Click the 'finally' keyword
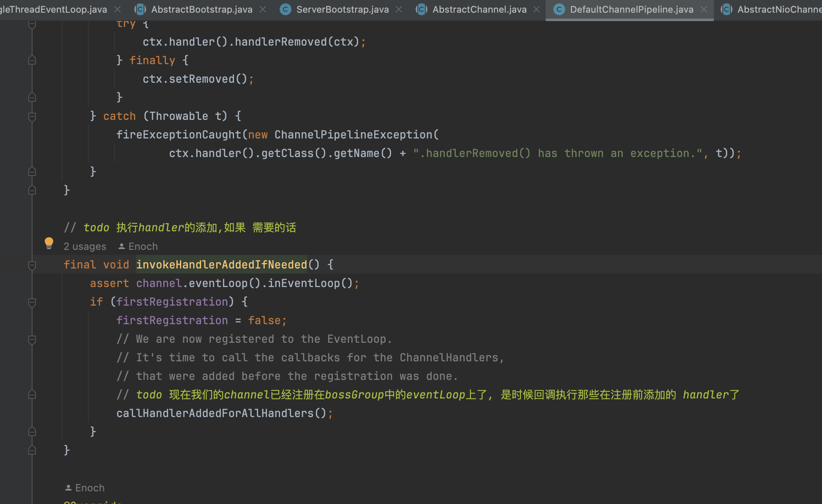 152,60
